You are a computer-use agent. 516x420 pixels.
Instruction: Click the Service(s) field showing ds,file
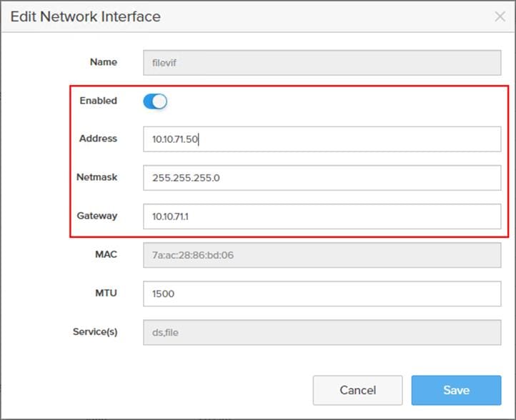tap(322, 332)
